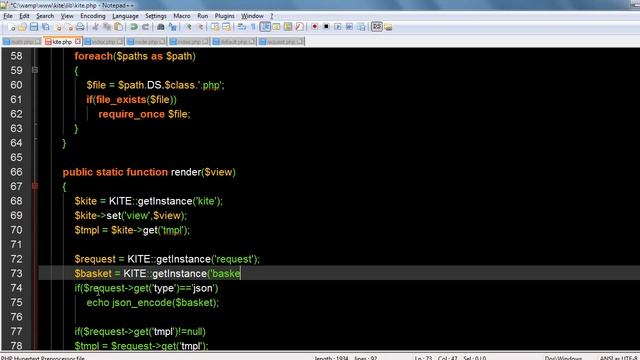
Task: Click 'file_exists' on line 61
Action: coord(121,100)
